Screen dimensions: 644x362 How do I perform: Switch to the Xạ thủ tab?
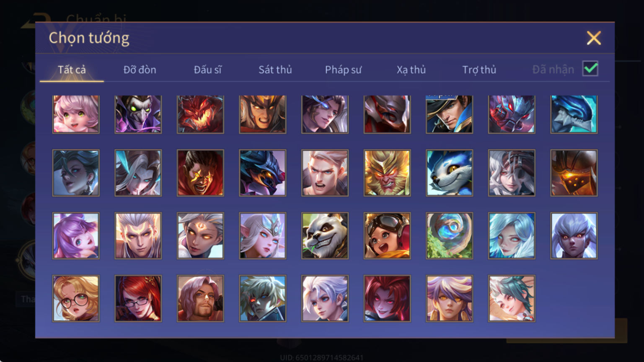pos(411,70)
